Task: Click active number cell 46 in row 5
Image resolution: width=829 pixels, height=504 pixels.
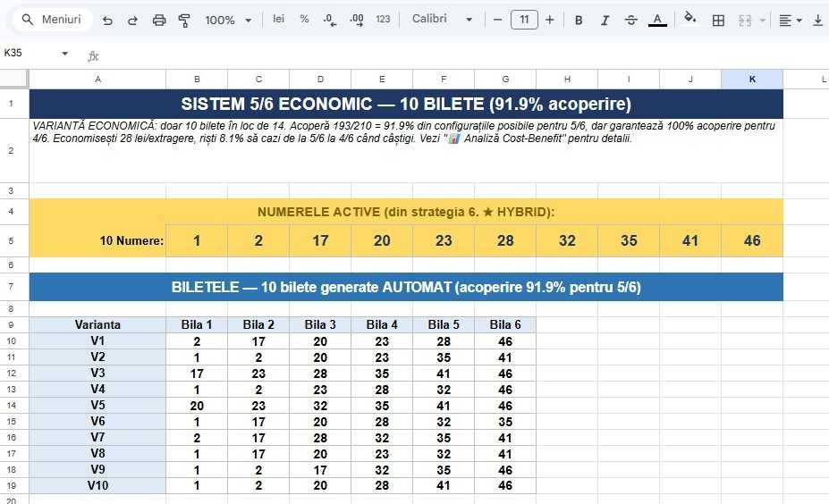Action: [x=752, y=241]
